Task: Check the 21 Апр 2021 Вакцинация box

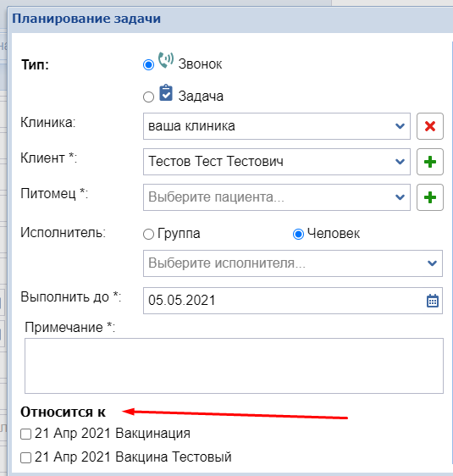Action: (25, 434)
